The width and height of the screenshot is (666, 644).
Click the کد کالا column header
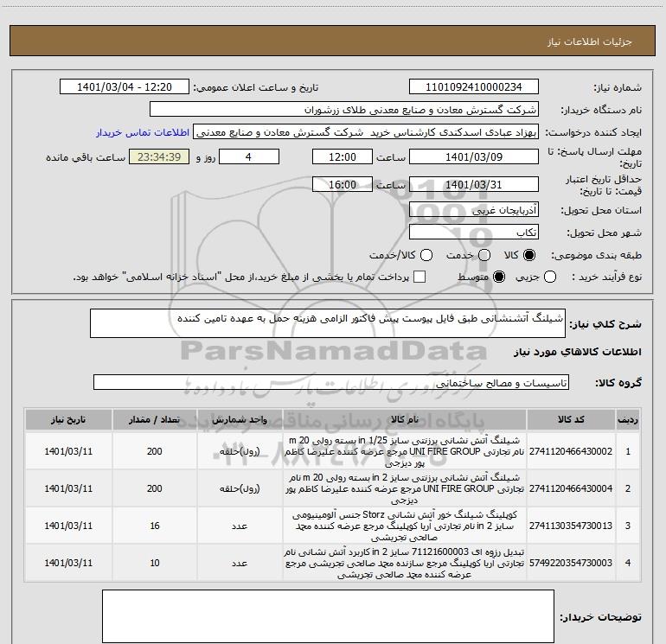[x=571, y=420]
